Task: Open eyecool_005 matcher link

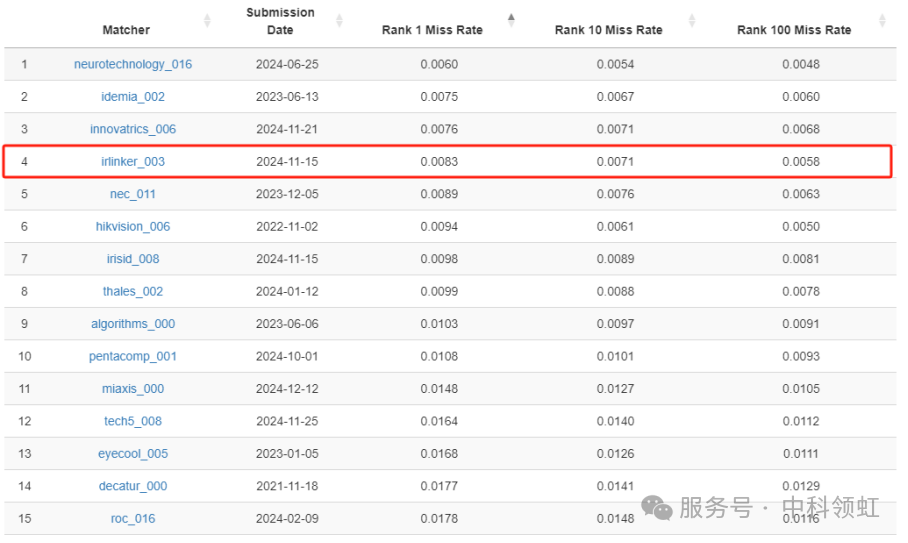Action: coord(133,454)
